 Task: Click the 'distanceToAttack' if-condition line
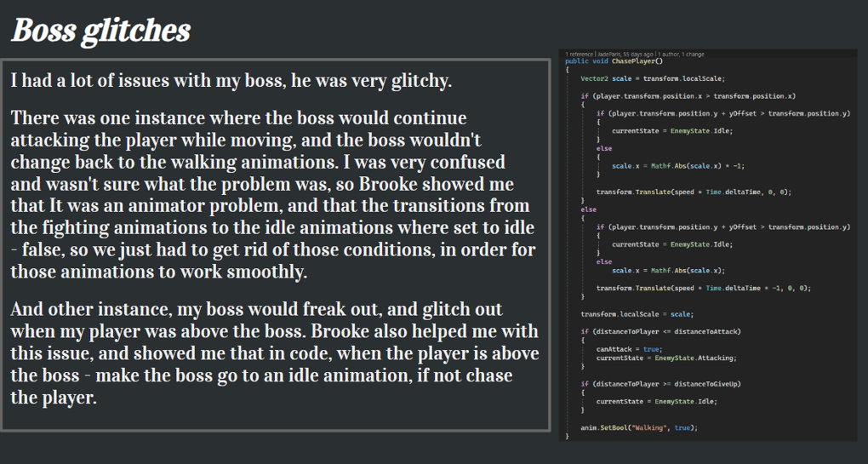pos(660,331)
